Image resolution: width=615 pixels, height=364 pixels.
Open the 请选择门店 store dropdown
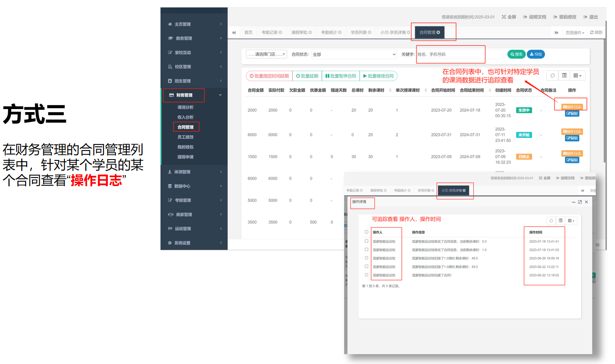266,54
